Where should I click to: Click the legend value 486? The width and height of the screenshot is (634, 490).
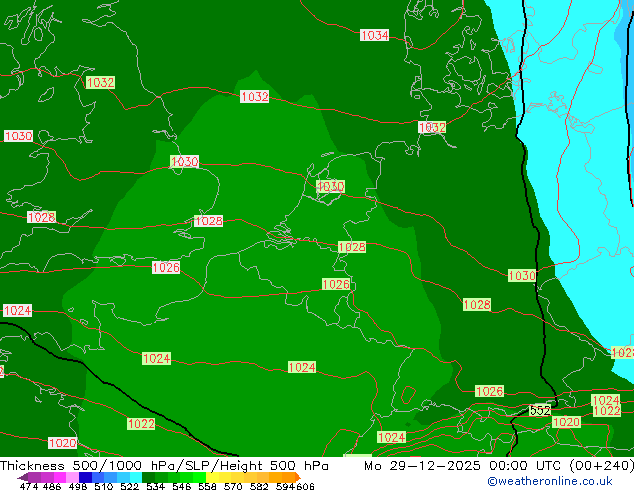[52, 486]
